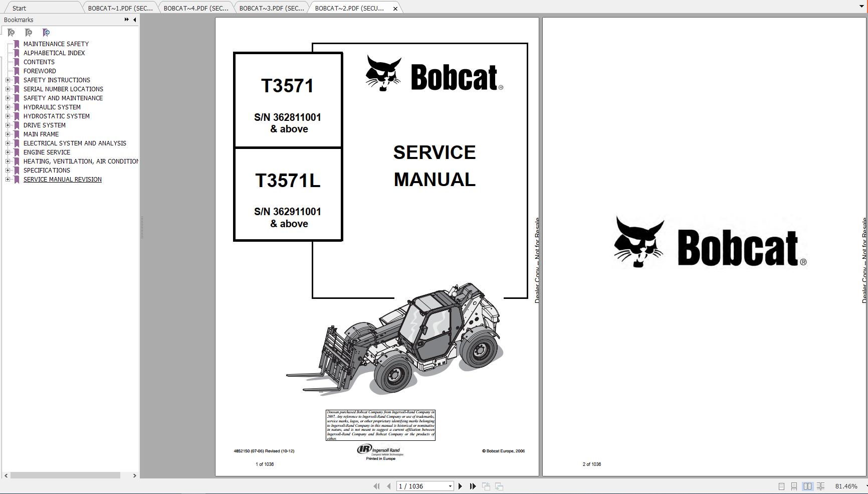868x494 pixels.
Task: Delete the selected bookmark
Action: (x=11, y=32)
